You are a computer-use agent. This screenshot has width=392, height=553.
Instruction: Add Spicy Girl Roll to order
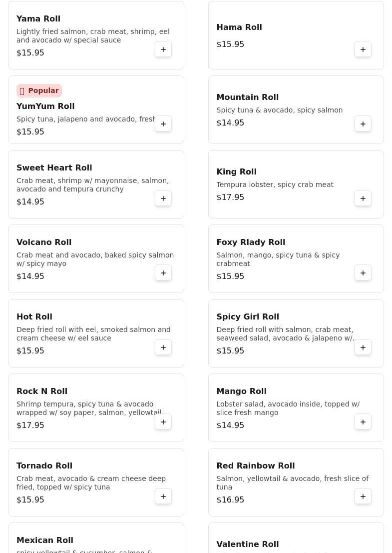coord(363,347)
